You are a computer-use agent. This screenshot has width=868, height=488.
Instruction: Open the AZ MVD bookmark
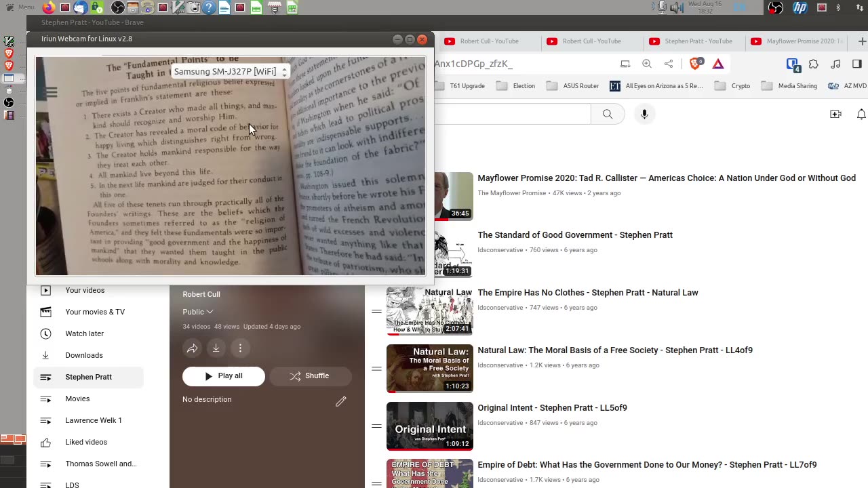coord(847,86)
